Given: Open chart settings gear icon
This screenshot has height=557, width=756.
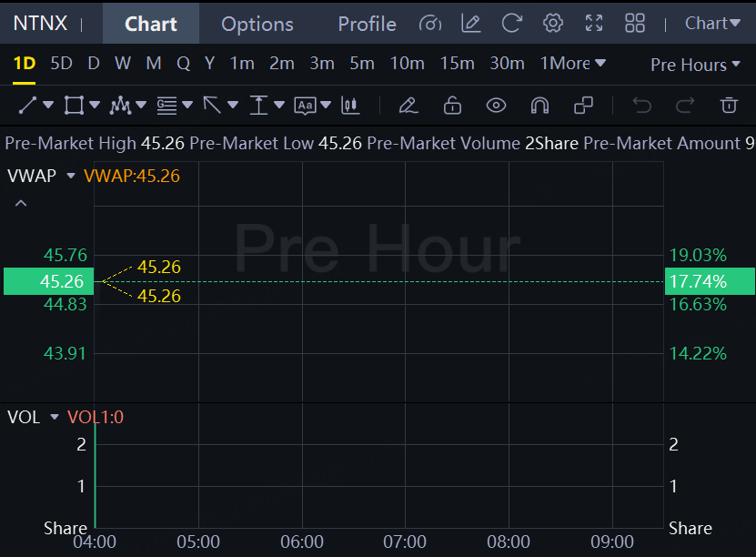Looking at the screenshot, I should pos(552,24).
